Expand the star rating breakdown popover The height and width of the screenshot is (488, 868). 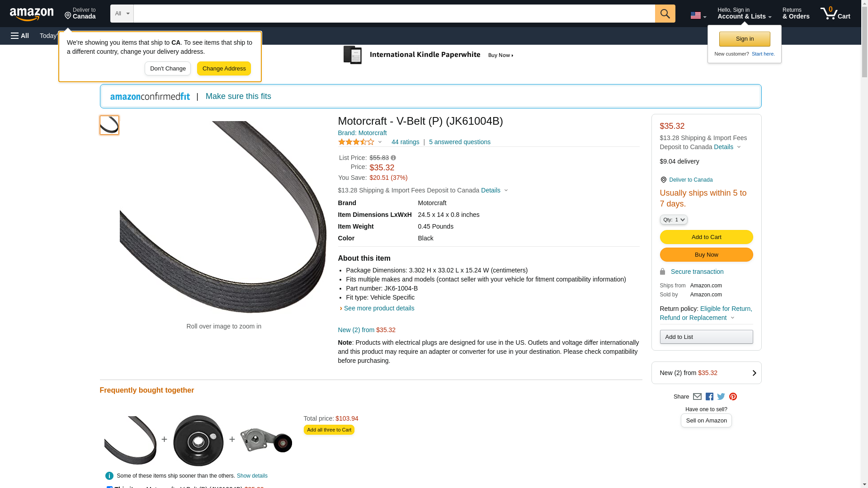[360, 142]
